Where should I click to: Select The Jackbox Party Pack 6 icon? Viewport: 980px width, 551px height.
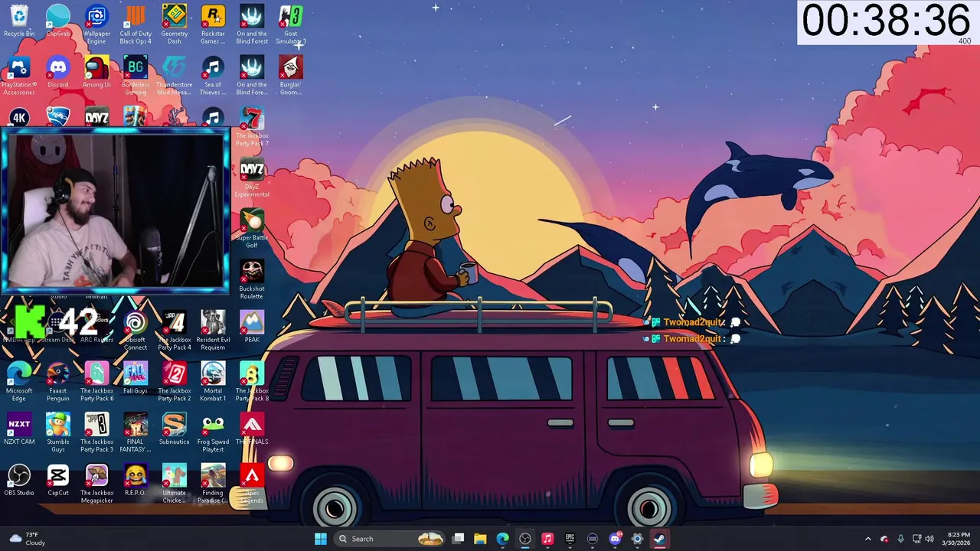click(x=96, y=383)
